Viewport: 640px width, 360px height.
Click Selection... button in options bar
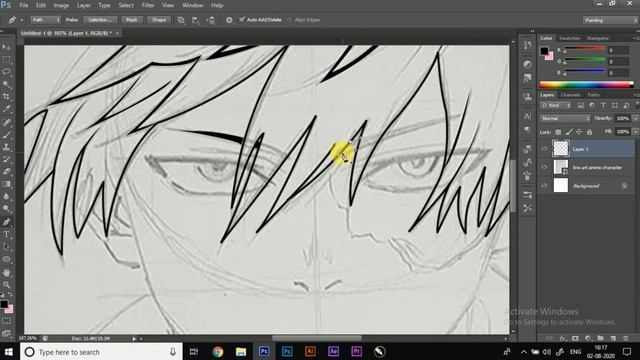(100, 20)
